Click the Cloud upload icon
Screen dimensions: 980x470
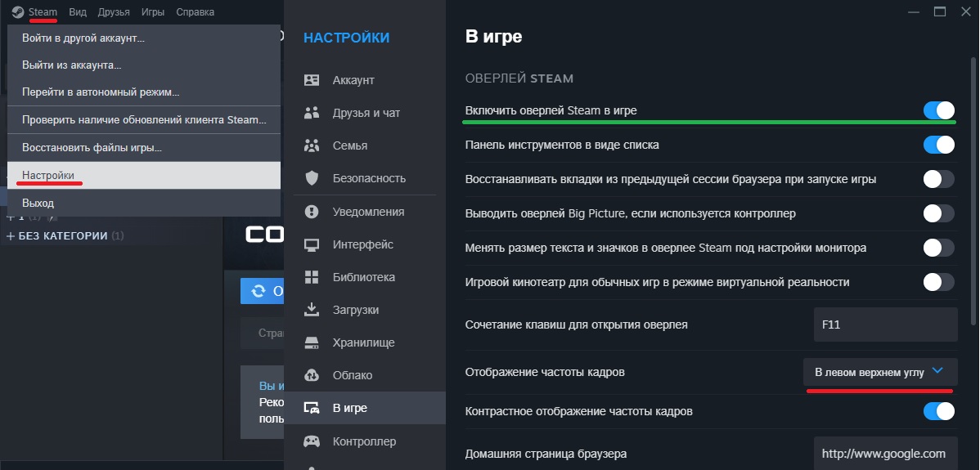311,375
